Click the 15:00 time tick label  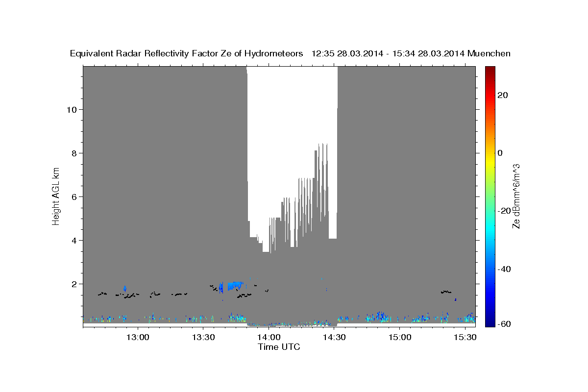[x=399, y=337]
